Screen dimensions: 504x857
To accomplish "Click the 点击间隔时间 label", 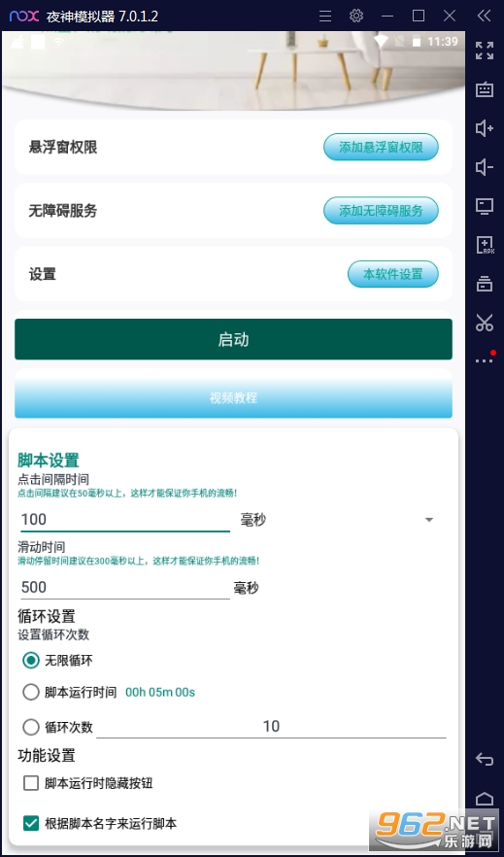I will point(53,480).
